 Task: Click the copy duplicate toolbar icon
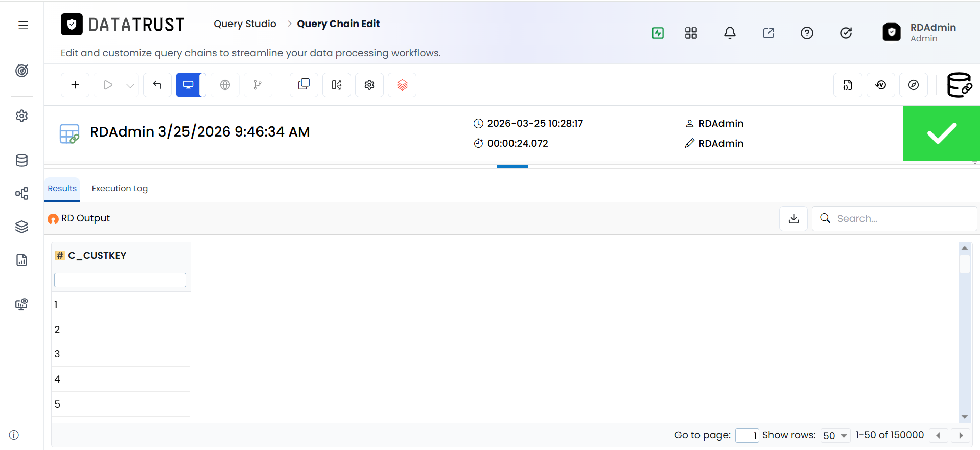[x=304, y=85]
